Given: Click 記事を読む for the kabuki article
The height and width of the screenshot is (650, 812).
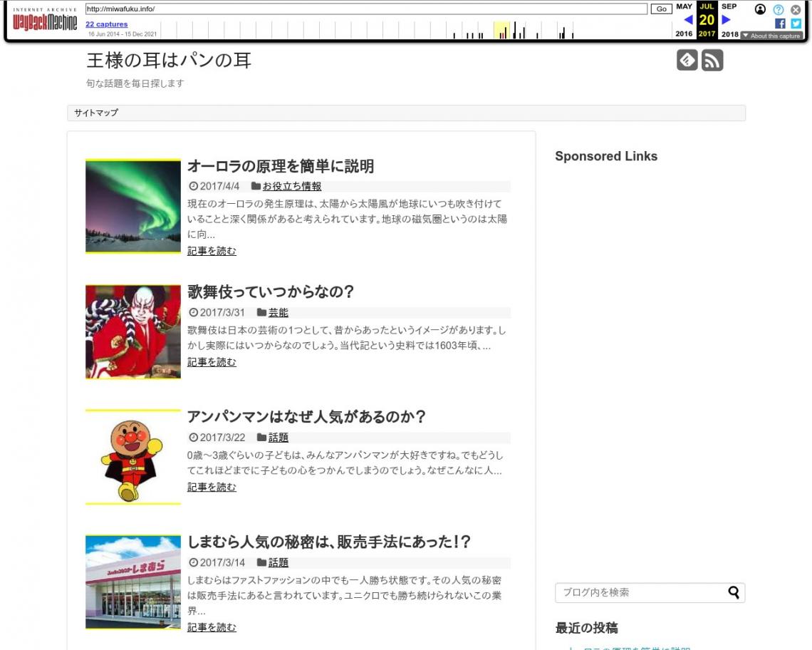Looking at the screenshot, I should 212,362.
